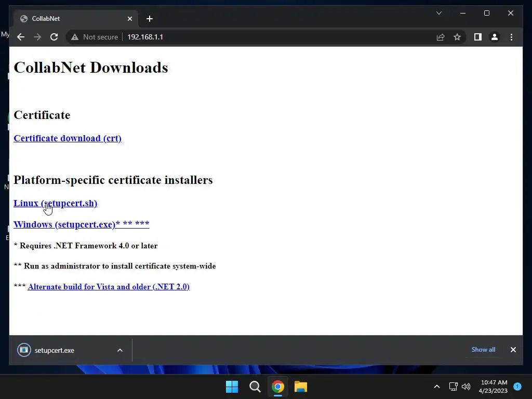Open the Not secure site info warning
The width and height of the screenshot is (532, 399).
95,37
